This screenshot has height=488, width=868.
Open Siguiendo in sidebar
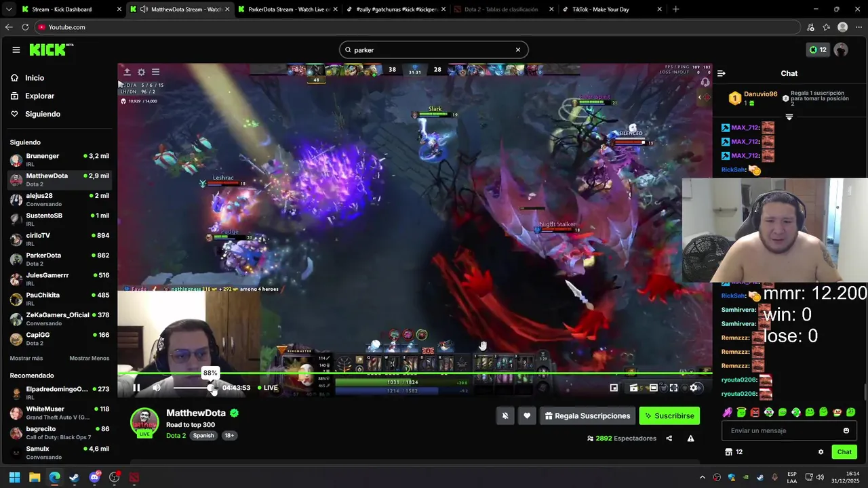tap(36, 114)
